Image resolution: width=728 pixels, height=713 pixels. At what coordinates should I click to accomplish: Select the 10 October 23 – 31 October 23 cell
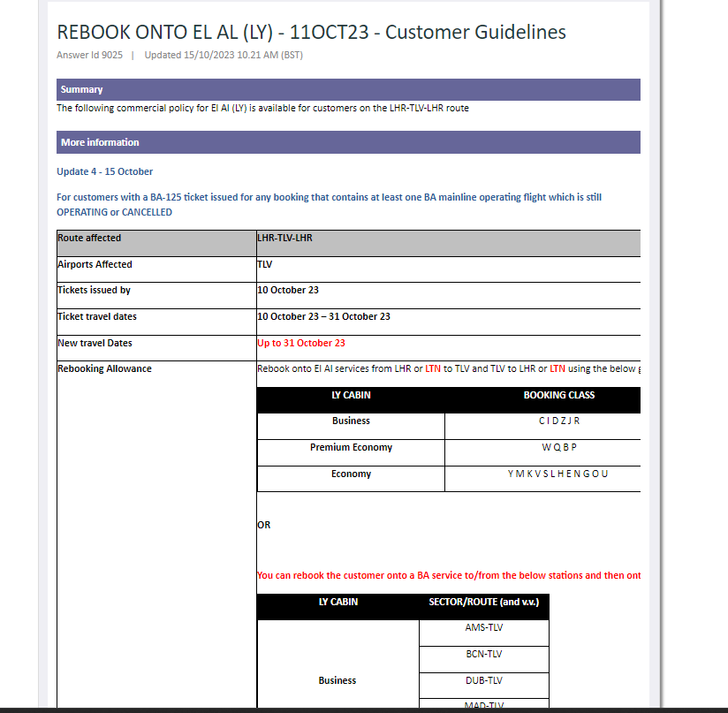point(323,316)
